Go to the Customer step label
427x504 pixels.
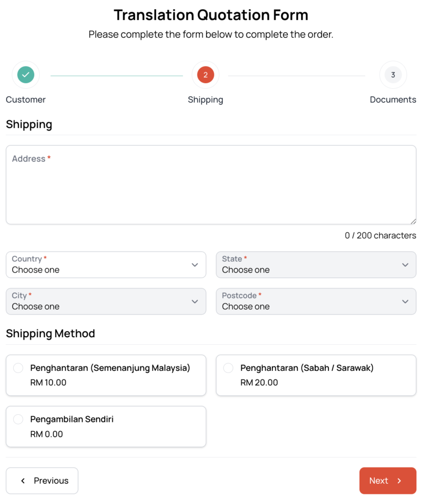click(x=26, y=100)
